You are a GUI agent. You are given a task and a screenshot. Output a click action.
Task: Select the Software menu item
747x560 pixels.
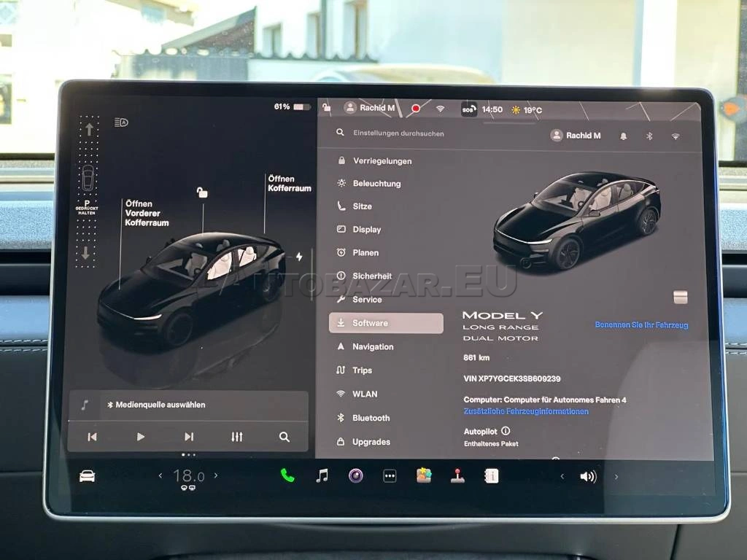[386, 323]
